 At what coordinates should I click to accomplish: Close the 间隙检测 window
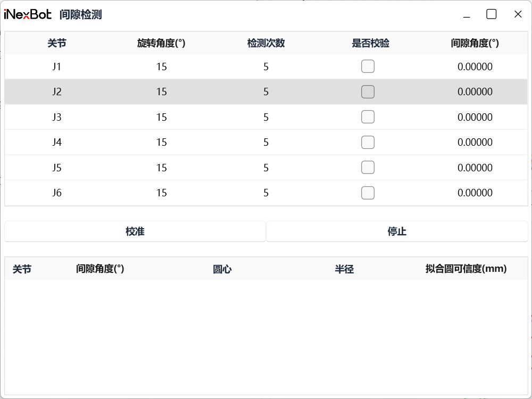pyautogui.click(x=518, y=14)
